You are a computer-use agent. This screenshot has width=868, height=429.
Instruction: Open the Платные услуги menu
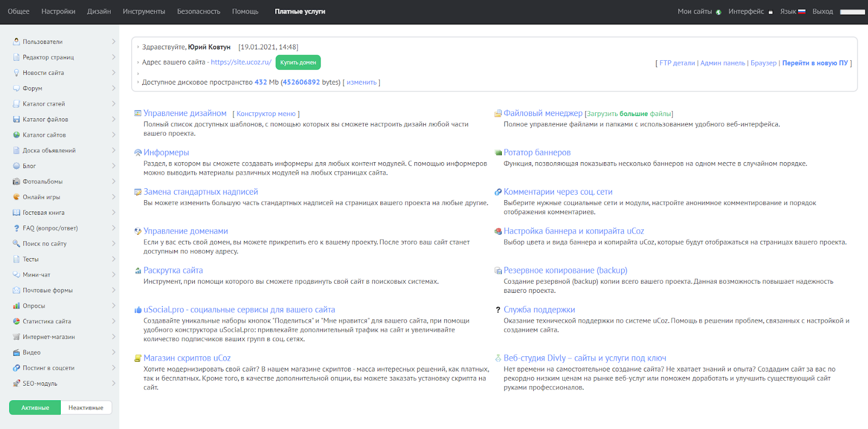point(300,11)
